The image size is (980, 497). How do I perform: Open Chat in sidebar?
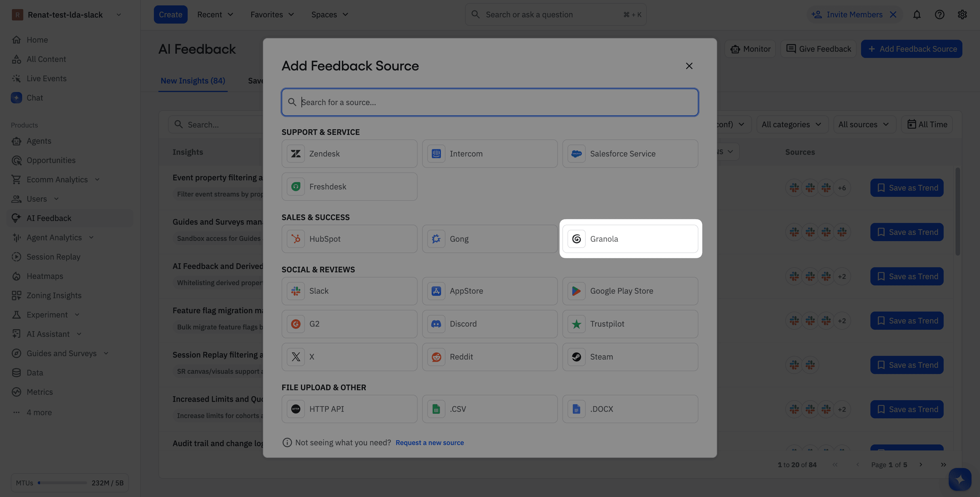(35, 98)
